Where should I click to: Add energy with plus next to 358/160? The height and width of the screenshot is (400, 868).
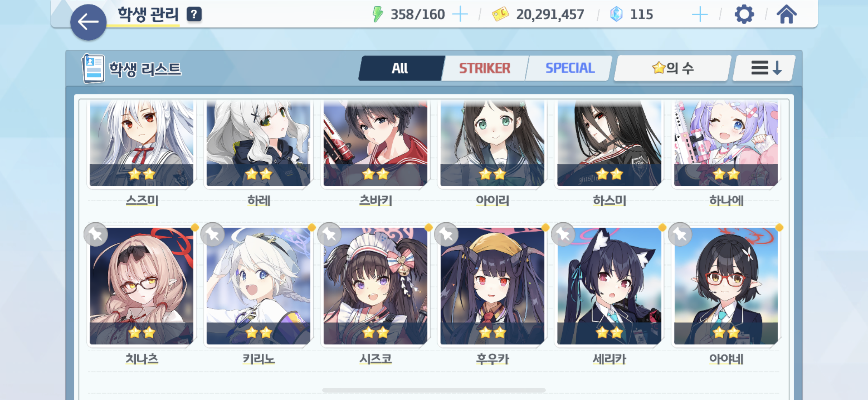(x=459, y=15)
